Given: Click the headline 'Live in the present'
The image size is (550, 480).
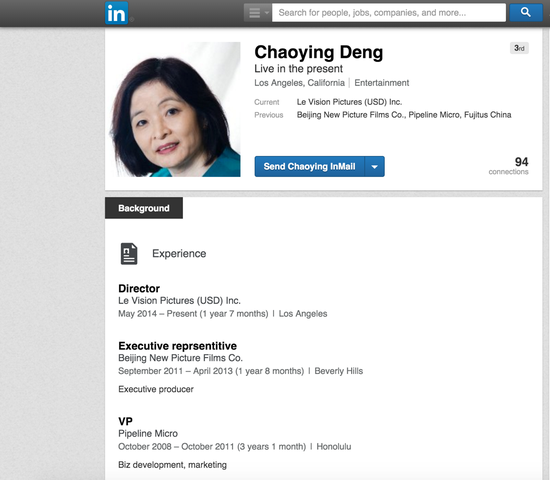Looking at the screenshot, I should [x=299, y=69].
